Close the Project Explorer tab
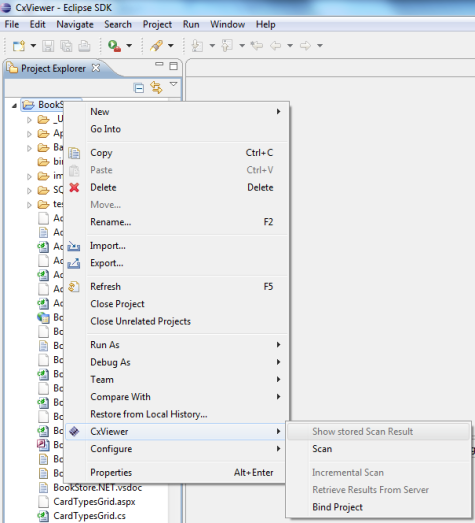475x523 pixels. pos(96,68)
